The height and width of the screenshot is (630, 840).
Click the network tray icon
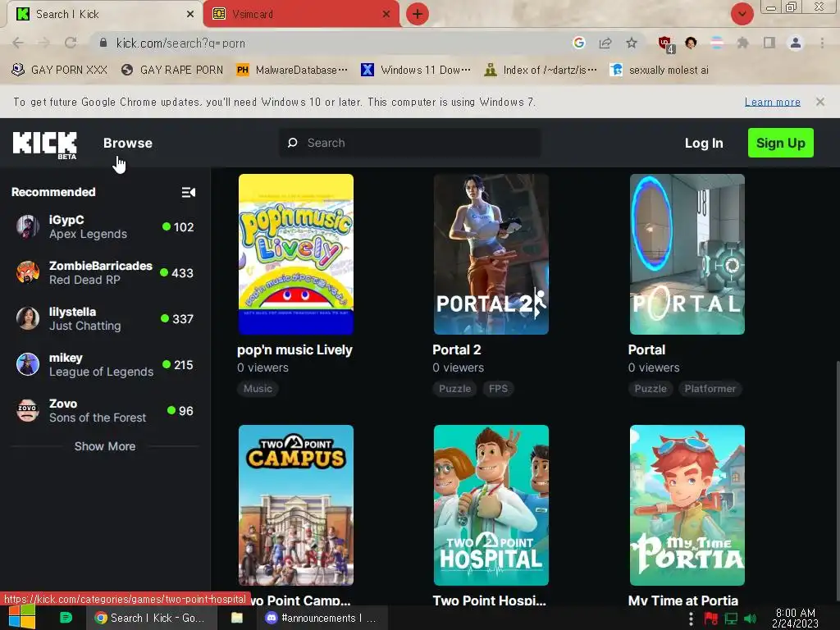731,619
